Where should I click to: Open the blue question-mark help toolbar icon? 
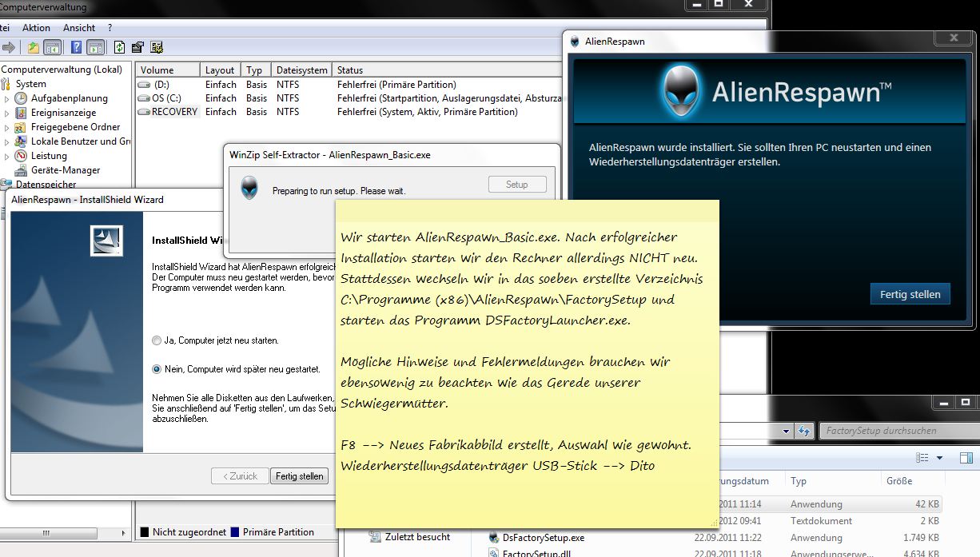[x=76, y=47]
